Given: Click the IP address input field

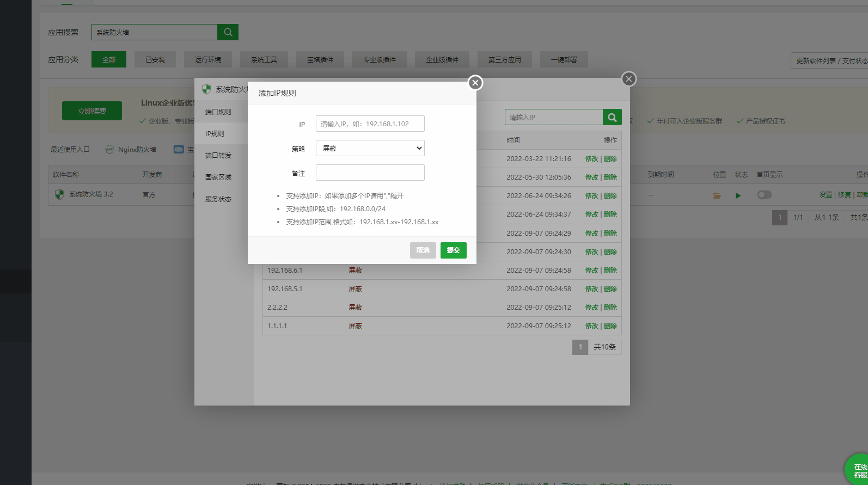Looking at the screenshot, I should (x=370, y=124).
